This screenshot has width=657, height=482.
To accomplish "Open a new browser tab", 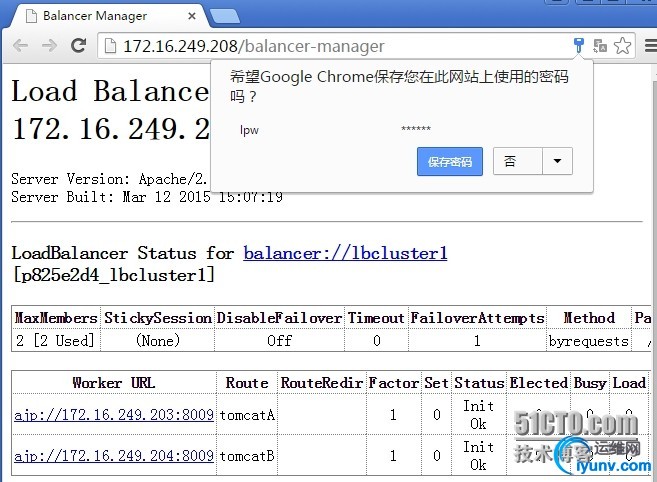I will tap(225, 16).
